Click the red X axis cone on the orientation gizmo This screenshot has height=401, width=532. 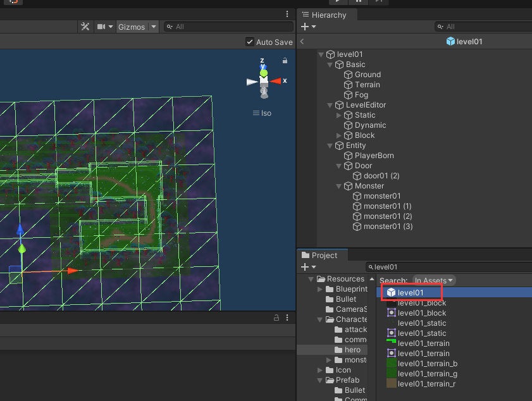coord(276,81)
